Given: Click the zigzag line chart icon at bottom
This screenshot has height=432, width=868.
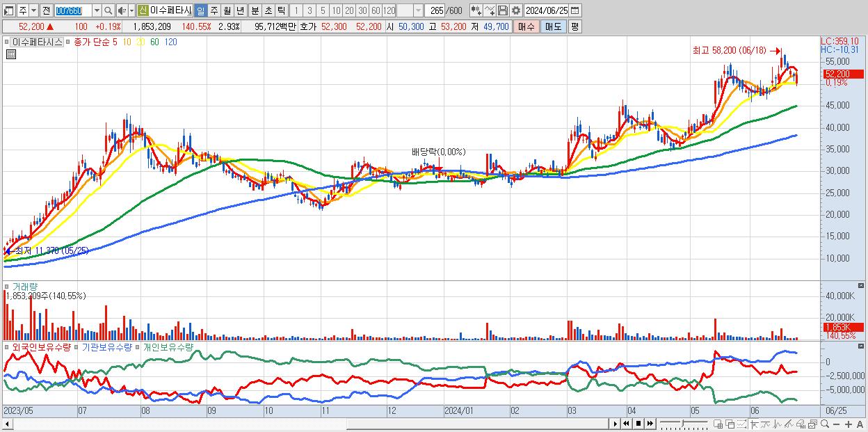Looking at the screenshot, I should click(778, 424).
